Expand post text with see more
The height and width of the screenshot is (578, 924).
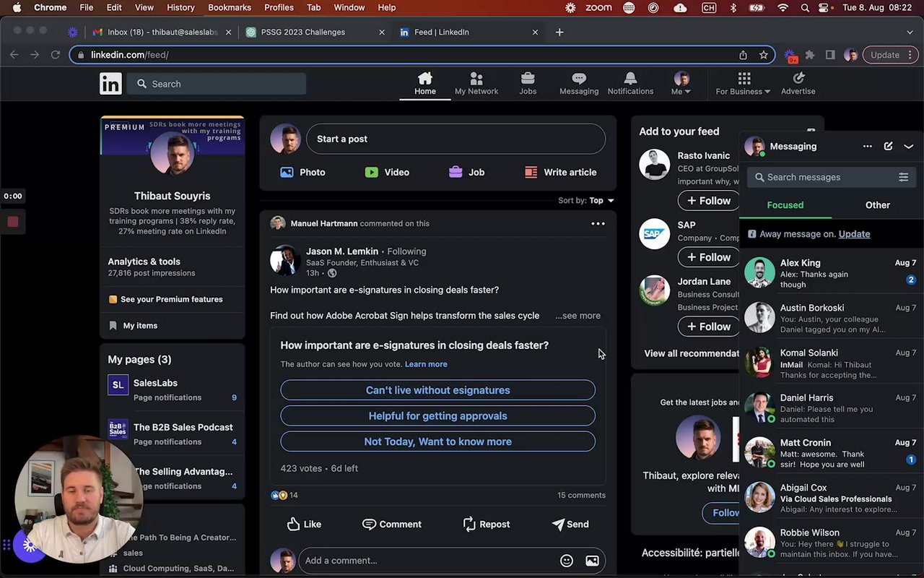(x=577, y=316)
